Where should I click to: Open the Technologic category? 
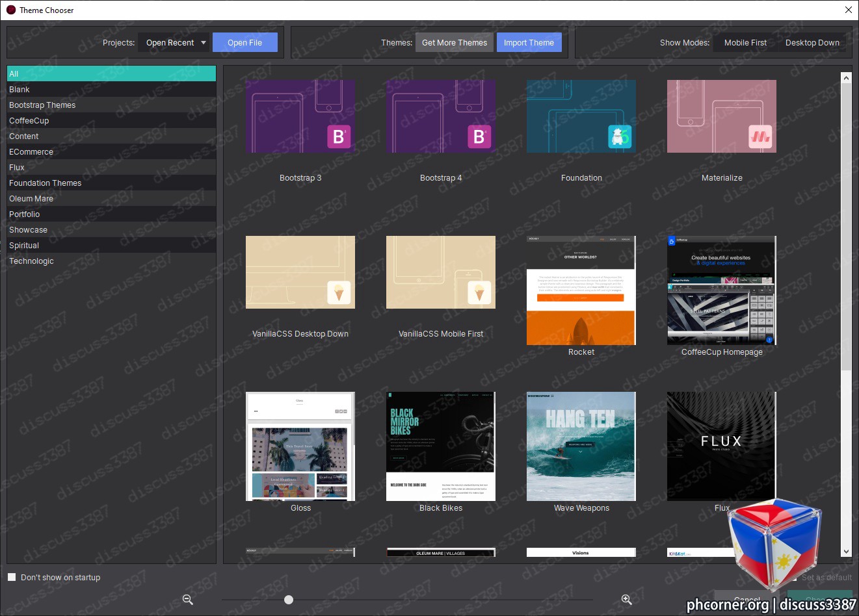111,261
